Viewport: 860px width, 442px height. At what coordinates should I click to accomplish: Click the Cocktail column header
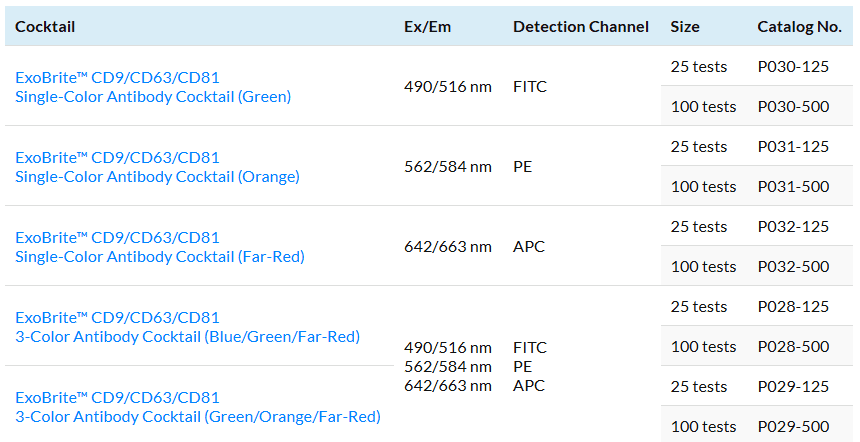(x=45, y=27)
